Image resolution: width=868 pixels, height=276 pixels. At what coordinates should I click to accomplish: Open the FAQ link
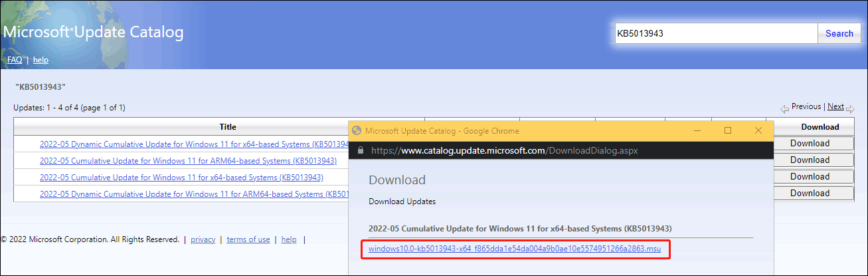pyautogui.click(x=15, y=60)
